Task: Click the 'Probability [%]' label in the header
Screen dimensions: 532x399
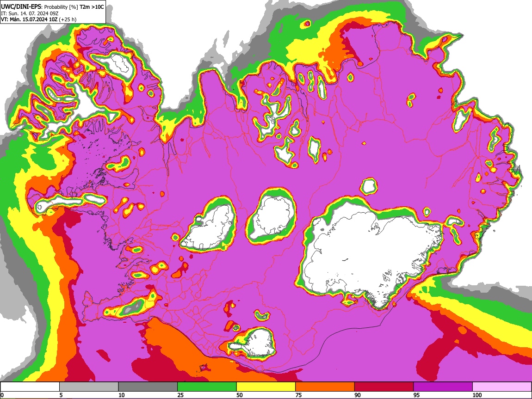Action: [61, 7]
